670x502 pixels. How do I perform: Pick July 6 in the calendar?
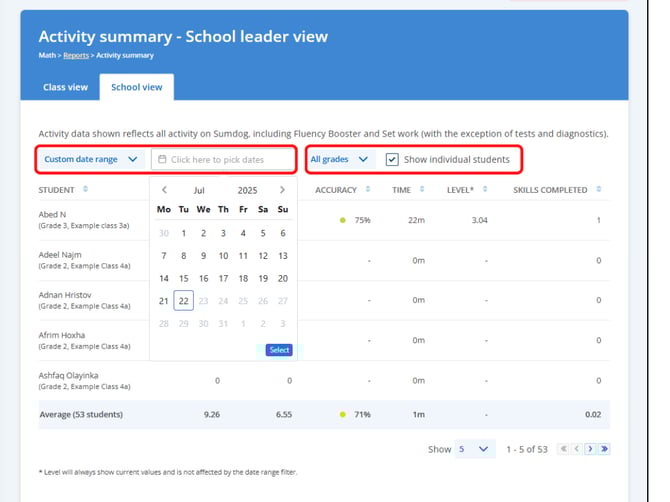pyautogui.click(x=283, y=233)
